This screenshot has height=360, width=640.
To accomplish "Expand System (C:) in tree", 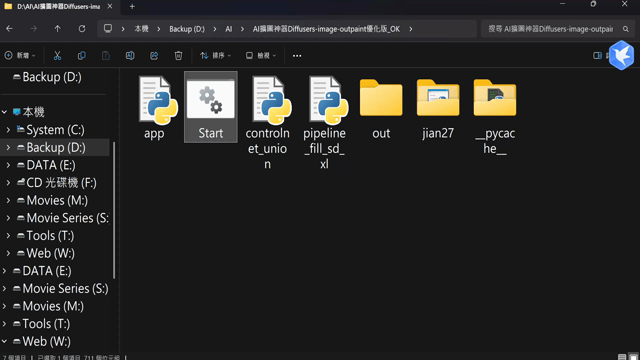I will point(8,130).
